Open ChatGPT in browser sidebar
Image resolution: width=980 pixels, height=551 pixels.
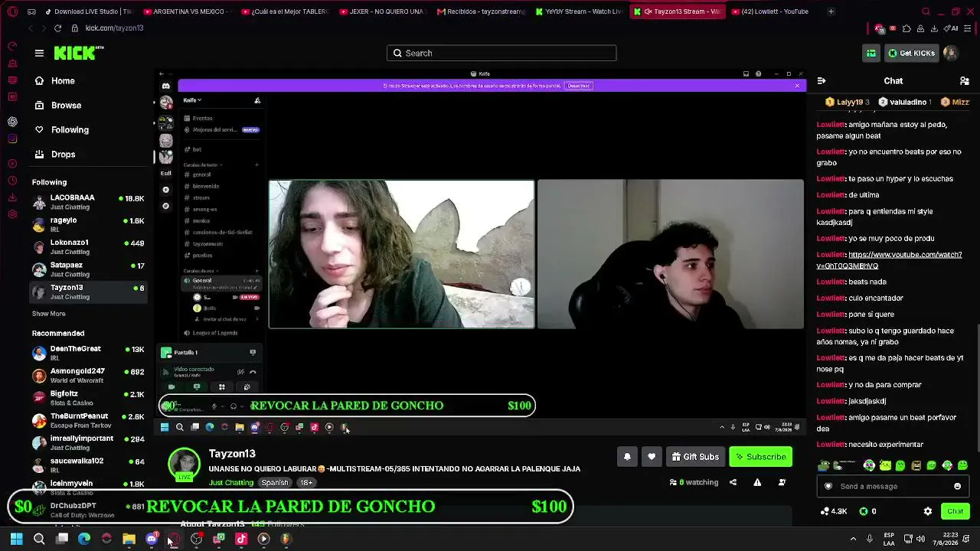[12, 122]
